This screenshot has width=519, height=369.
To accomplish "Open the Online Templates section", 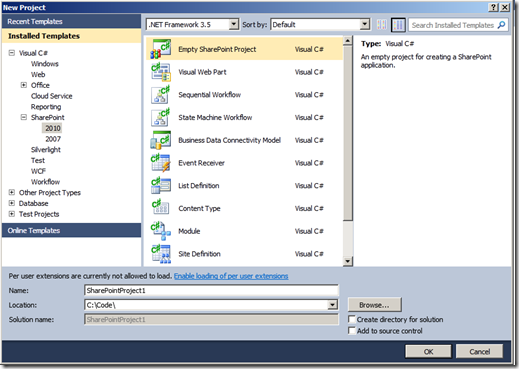I will click(x=71, y=230).
